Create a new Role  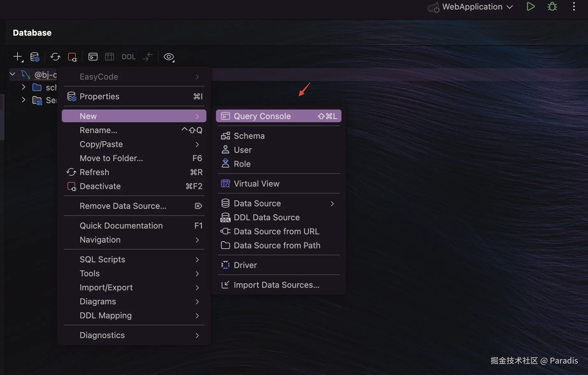point(279,164)
